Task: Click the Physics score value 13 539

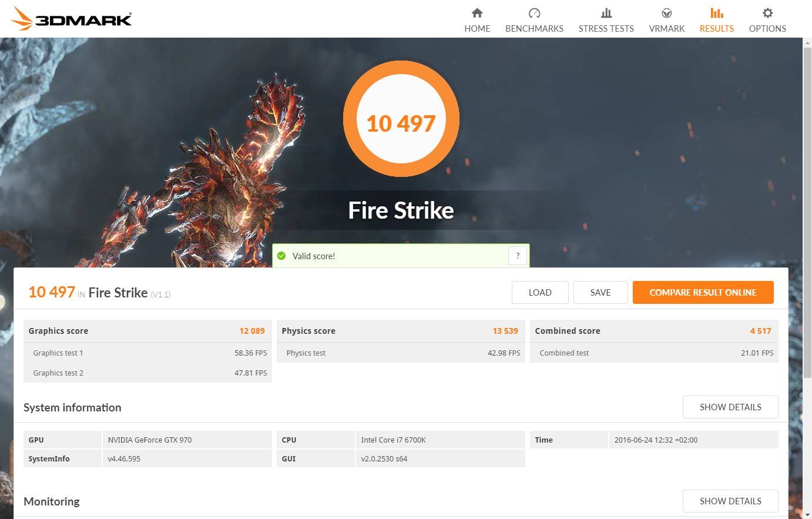Action: [x=505, y=331]
